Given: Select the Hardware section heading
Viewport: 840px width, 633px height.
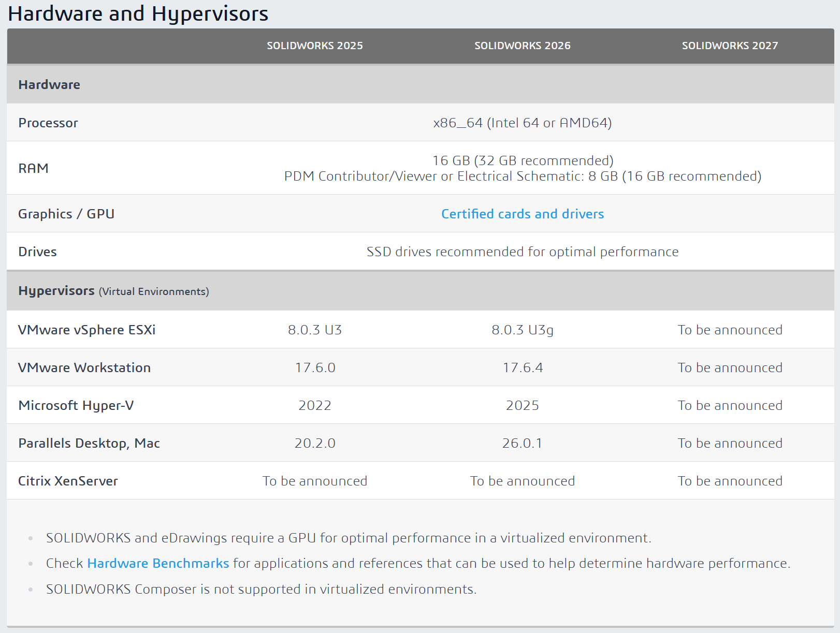Looking at the screenshot, I should (x=49, y=84).
